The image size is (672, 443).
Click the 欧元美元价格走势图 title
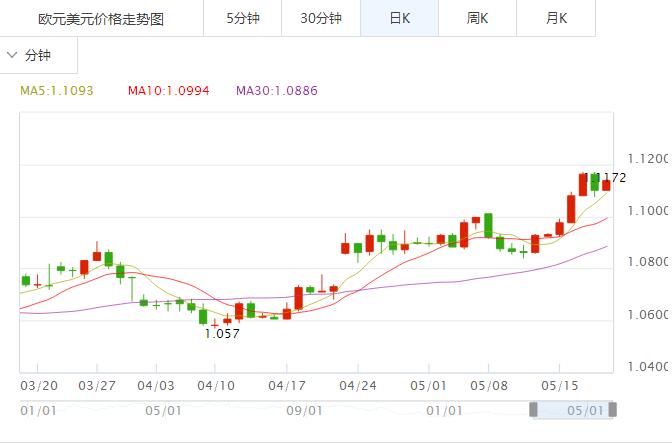click(x=101, y=19)
